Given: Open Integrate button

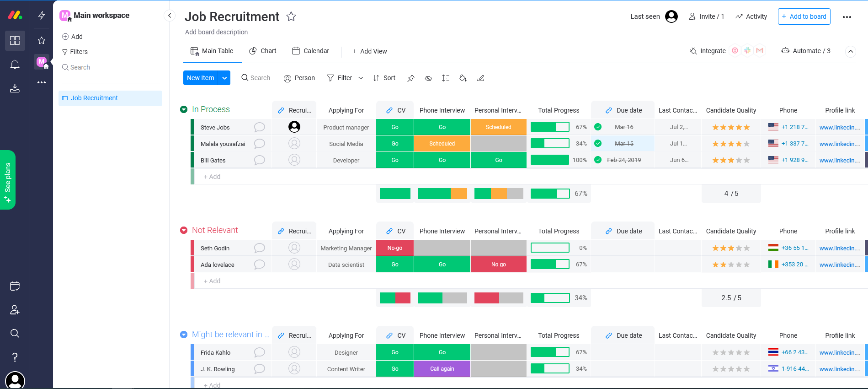Looking at the screenshot, I should 708,51.
